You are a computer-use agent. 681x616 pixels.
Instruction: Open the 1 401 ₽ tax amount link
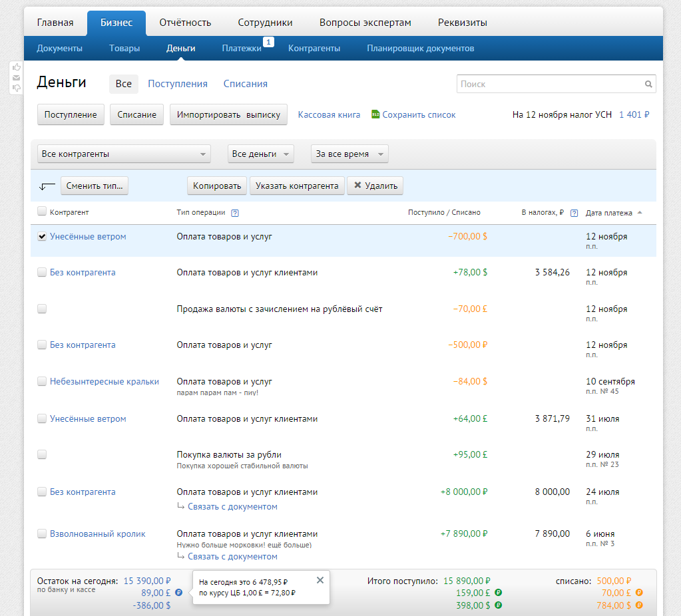634,114
